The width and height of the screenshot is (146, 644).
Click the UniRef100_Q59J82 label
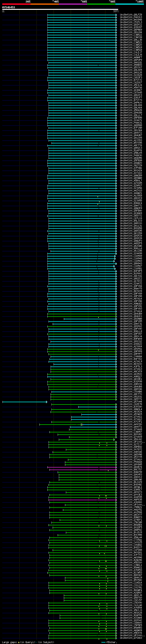[x=131, y=440]
